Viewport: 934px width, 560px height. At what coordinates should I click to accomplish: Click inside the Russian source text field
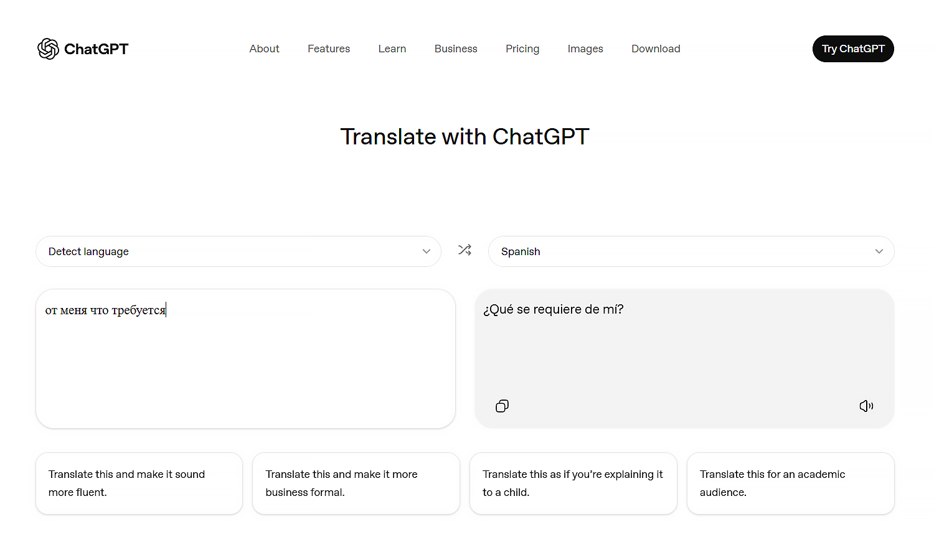(245, 359)
